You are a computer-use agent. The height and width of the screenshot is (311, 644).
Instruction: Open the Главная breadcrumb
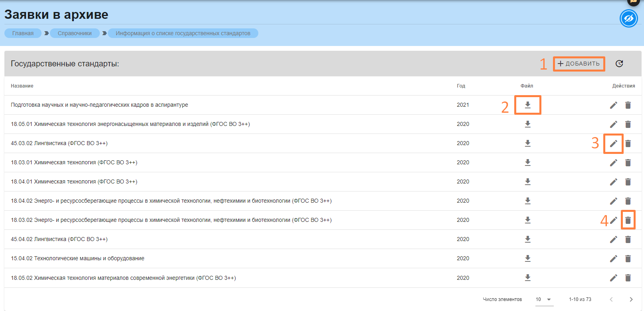point(23,33)
